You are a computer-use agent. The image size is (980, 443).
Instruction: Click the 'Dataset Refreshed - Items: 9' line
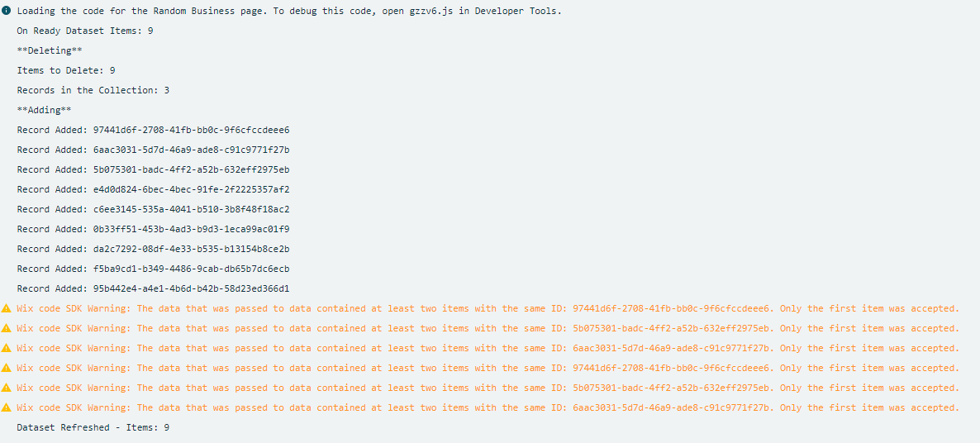93,427
